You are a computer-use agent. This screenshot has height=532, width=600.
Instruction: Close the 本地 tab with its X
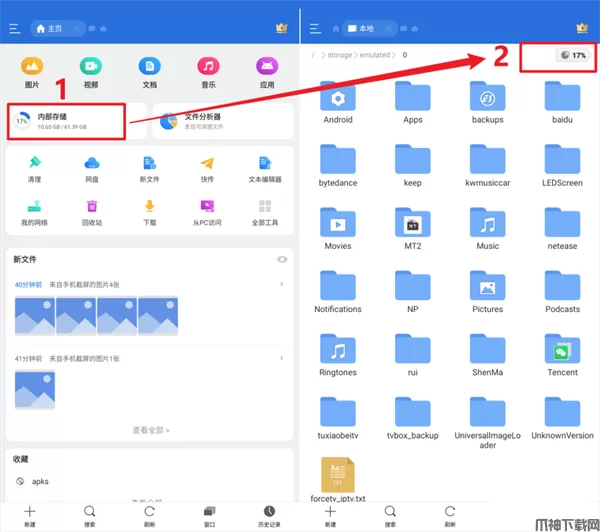(388, 29)
